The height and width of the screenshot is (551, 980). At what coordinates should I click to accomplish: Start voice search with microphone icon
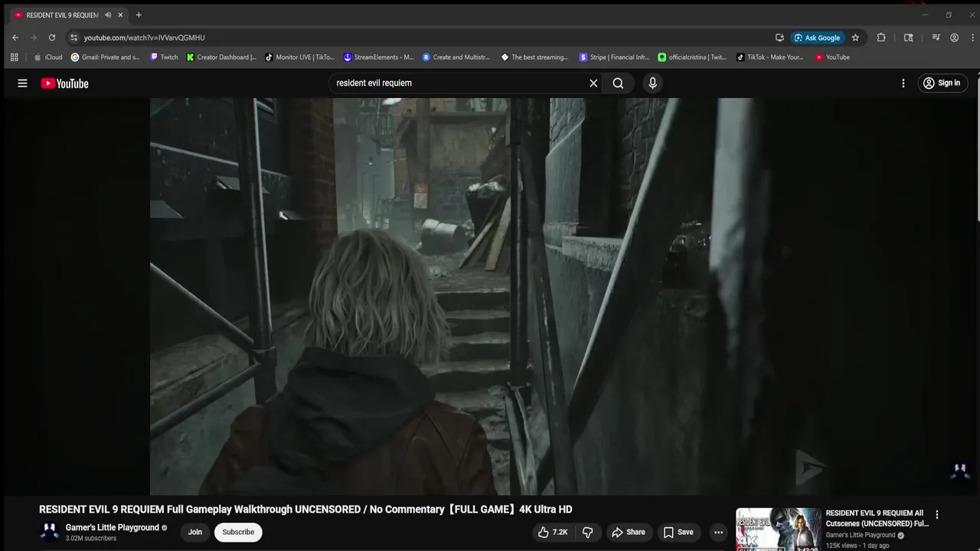[x=652, y=83]
